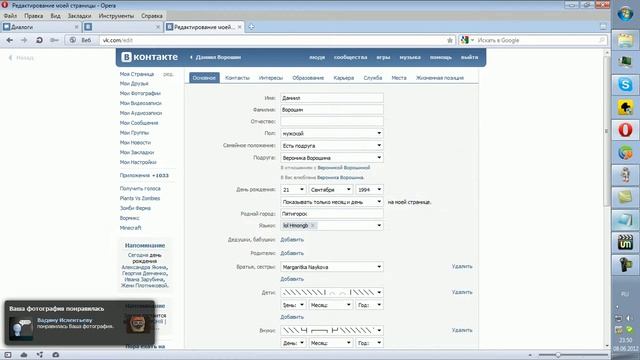The height and width of the screenshot is (360, 640).
Task: Open Семейное положение dropdown
Action: point(332,145)
